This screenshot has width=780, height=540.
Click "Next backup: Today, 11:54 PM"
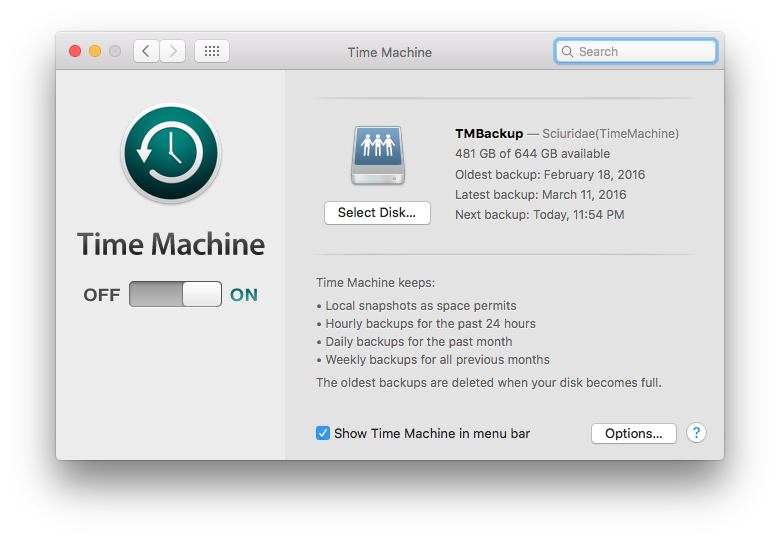540,215
